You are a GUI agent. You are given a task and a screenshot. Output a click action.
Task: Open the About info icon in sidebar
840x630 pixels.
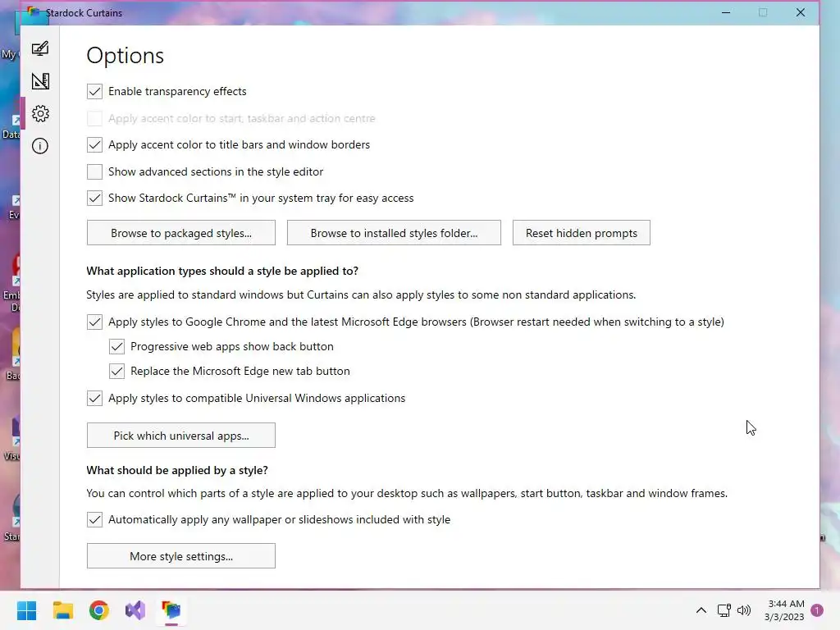40,146
